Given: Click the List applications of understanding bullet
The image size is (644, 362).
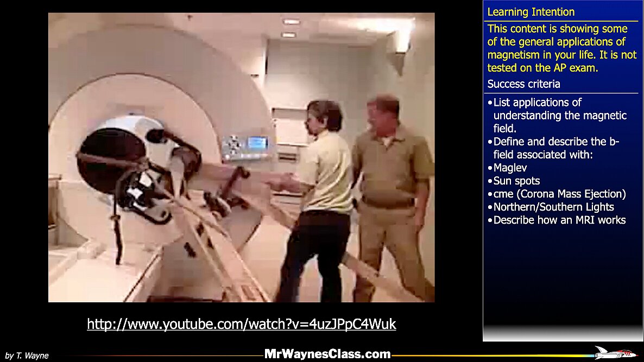Looking at the screenshot, I should 559,115.
